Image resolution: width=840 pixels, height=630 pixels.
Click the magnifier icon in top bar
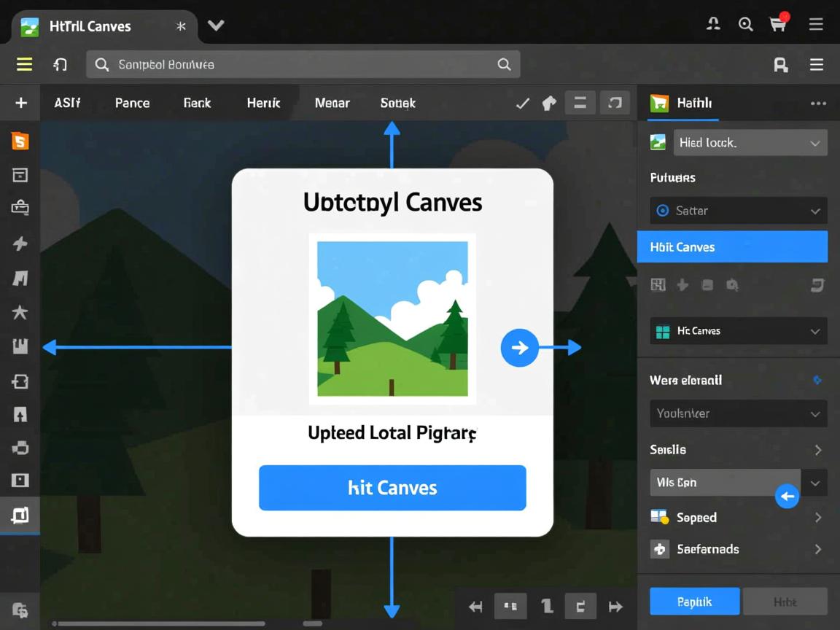pos(745,25)
